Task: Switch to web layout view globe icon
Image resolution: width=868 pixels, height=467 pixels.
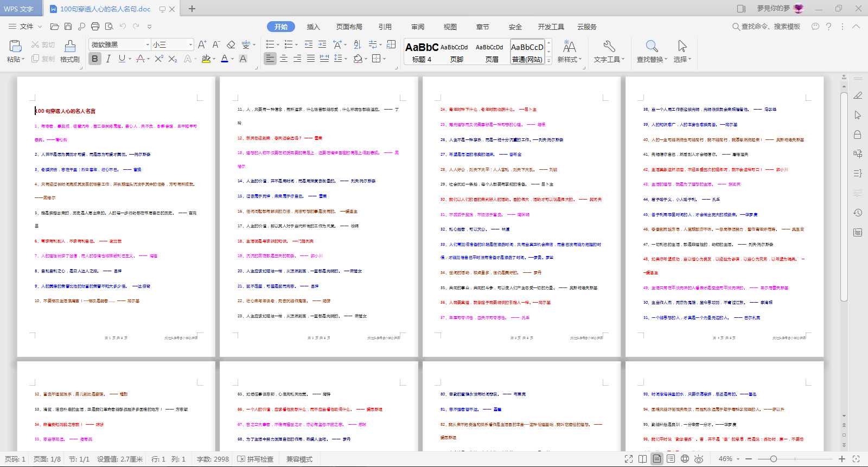Action: pyautogui.click(x=685, y=459)
